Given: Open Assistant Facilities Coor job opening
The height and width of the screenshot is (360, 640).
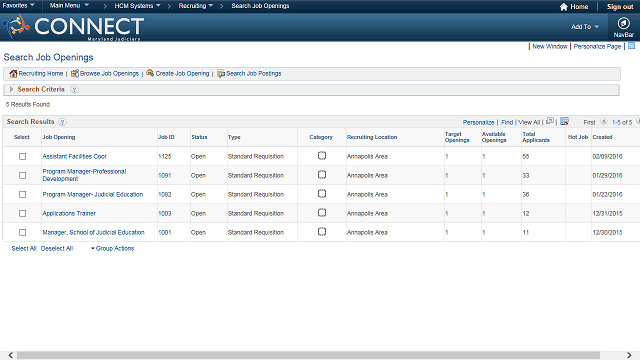Looking at the screenshot, I should coord(74,156).
